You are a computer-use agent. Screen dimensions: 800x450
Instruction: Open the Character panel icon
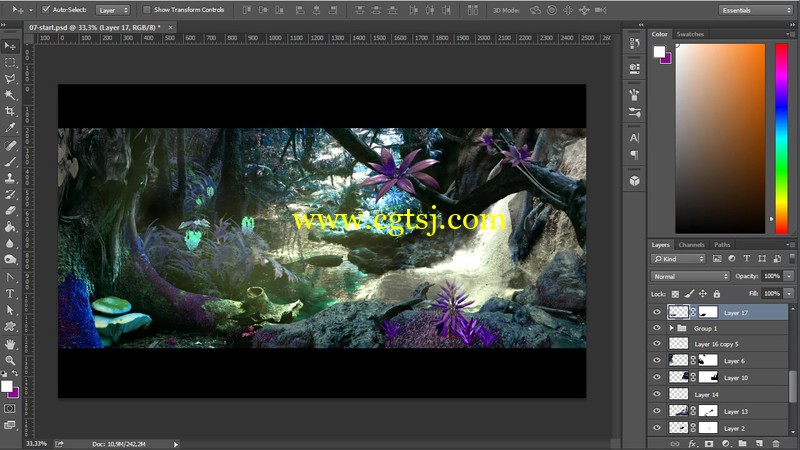click(x=634, y=138)
